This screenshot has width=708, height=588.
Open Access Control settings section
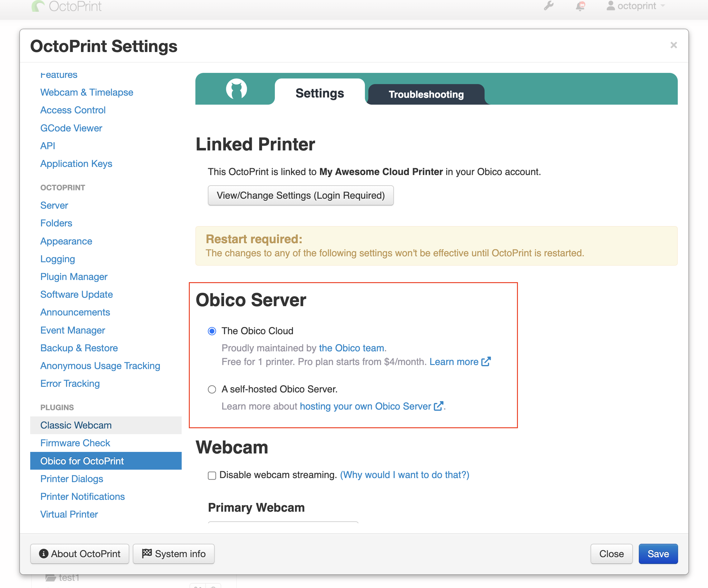pyautogui.click(x=73, y=110)
